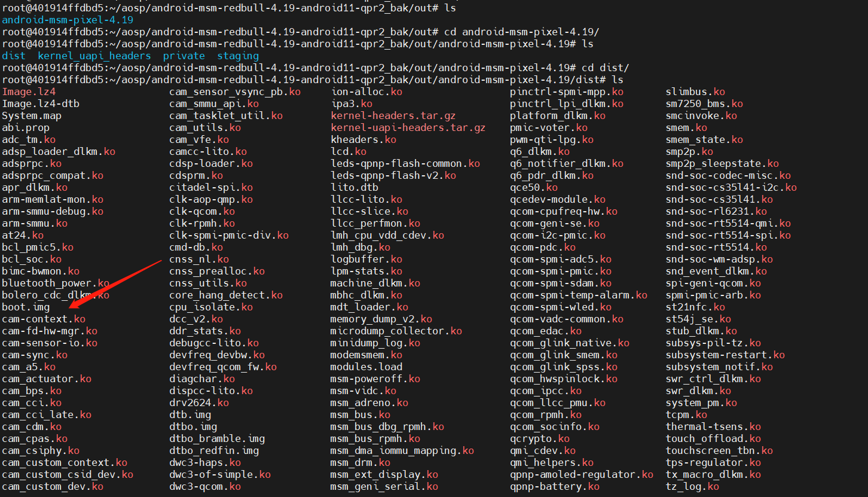This screenshot has width=868, height=497.
Task: Click bluetooth_power.ko module name
Action: [x=56, y=283]
